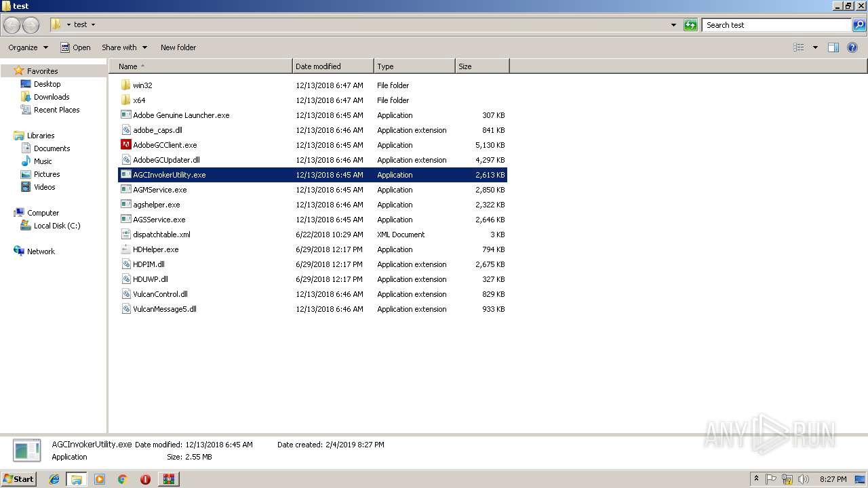868x488 pixels.
Task: Launch Windows Media Player from taskbar
Action: pyautogui.click(x=100, y=479)
